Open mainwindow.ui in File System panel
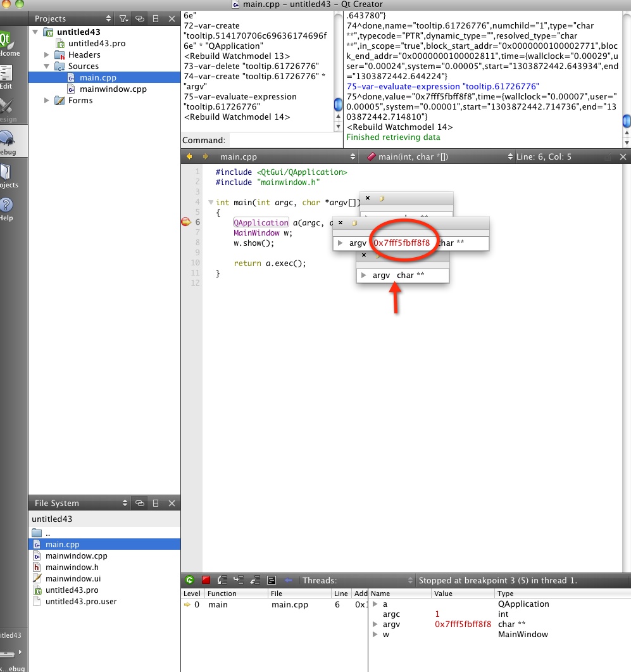Image resolution: width=631 pixels, height=672 pixels. click(x=73, y=579)
